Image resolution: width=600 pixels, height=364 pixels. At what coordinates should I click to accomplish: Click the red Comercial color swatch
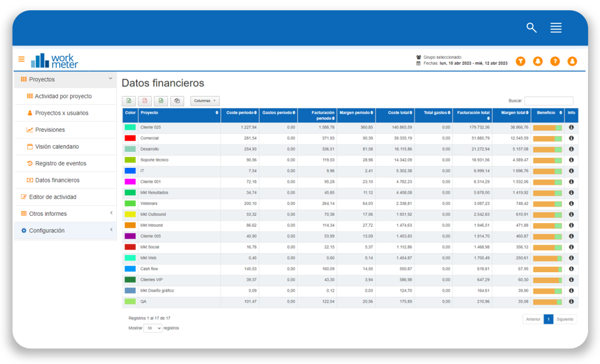pos(130,139)
